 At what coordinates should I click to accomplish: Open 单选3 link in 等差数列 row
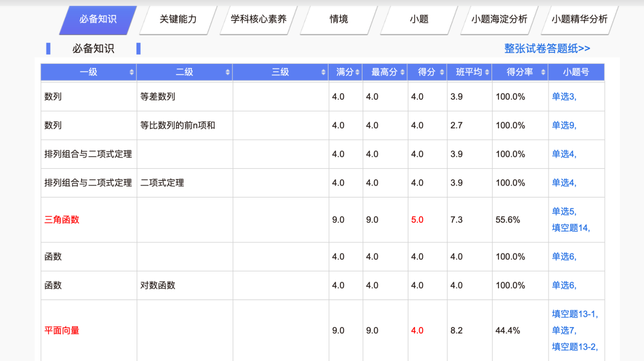[564, 97]
